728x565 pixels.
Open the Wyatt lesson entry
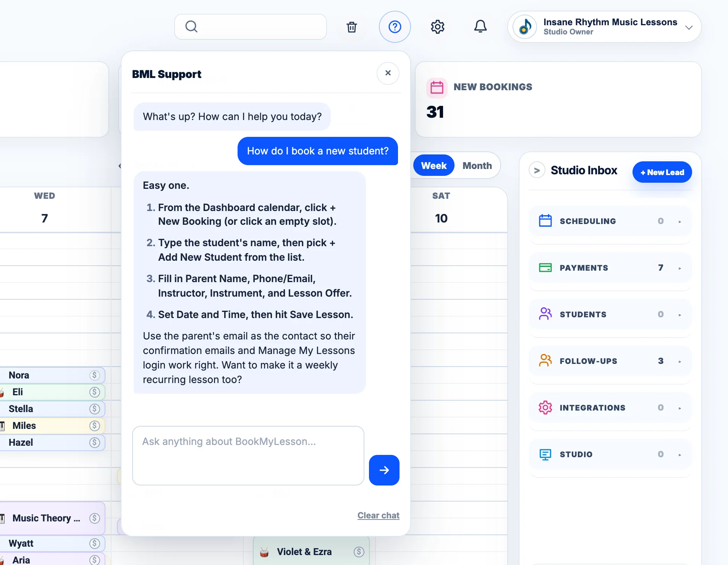(x=52, y=544)
